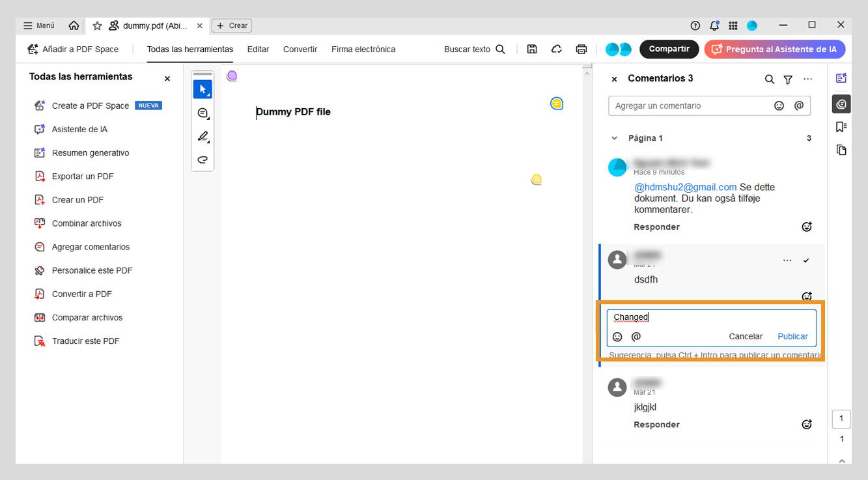Collapse the Página 1 comments group
Screen dimensions: 868x480
click(x=614, y=138)
